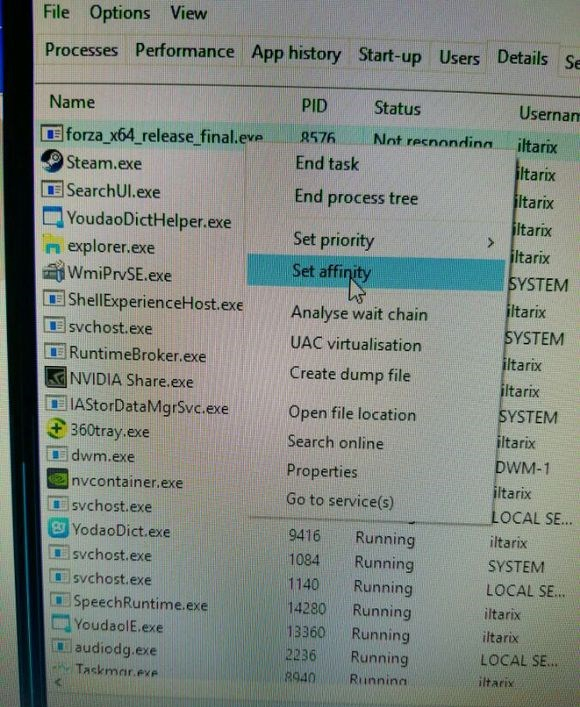Screen dimensions: 580x707
Task: Sort by the Name column header
Action: [x=72, y=102]
